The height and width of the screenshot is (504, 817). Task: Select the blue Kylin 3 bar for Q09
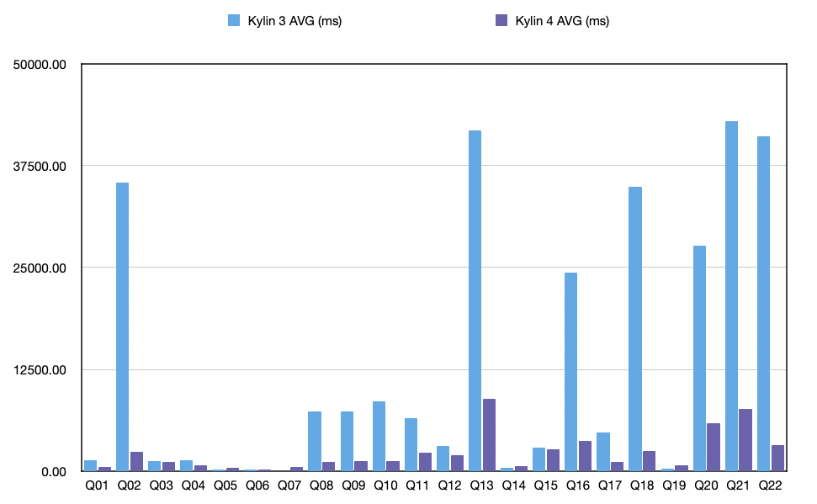347,442
